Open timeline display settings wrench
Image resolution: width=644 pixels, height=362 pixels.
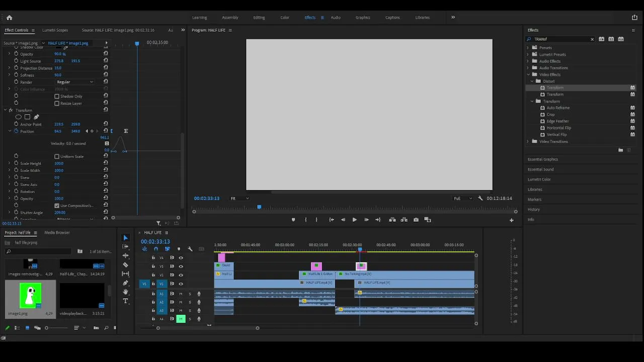click(x=190, y=249)
